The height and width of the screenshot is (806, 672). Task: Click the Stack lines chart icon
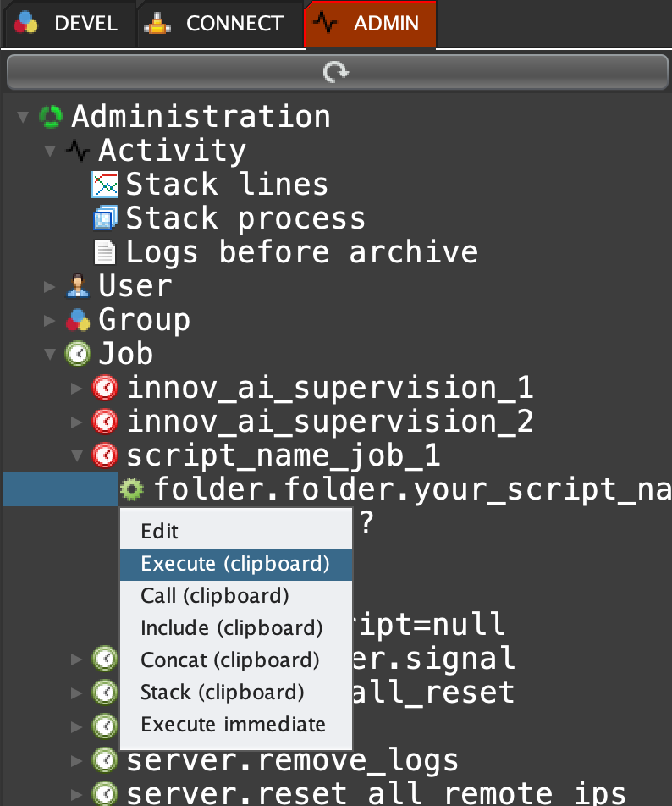pos(105,185)
